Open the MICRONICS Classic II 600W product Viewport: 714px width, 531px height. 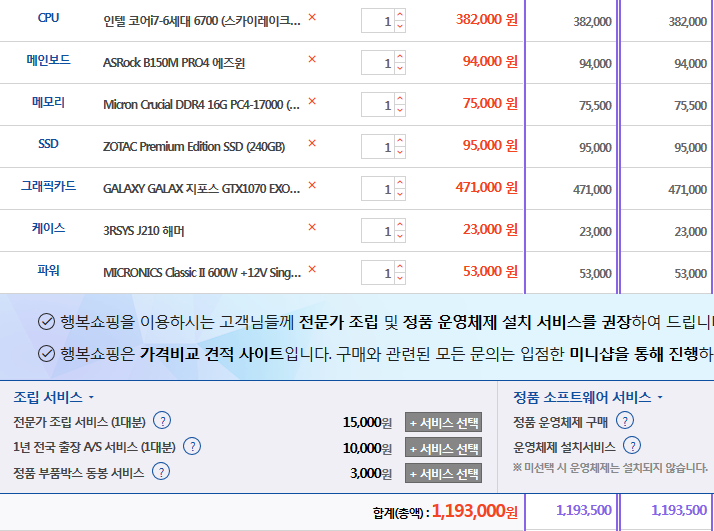202,272
